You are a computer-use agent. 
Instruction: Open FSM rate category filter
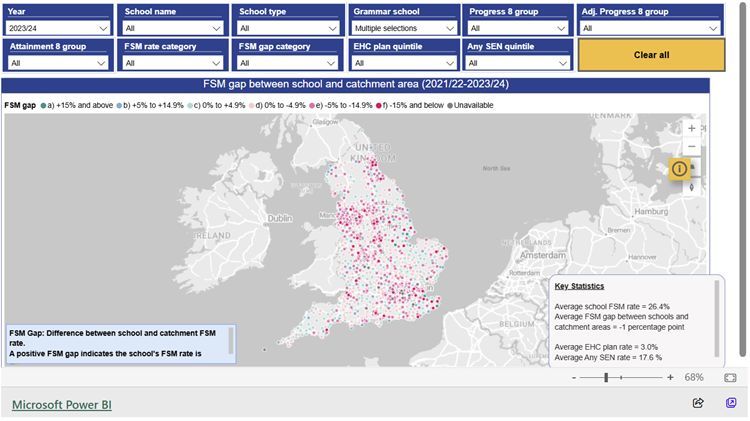(x=173, y=63)
